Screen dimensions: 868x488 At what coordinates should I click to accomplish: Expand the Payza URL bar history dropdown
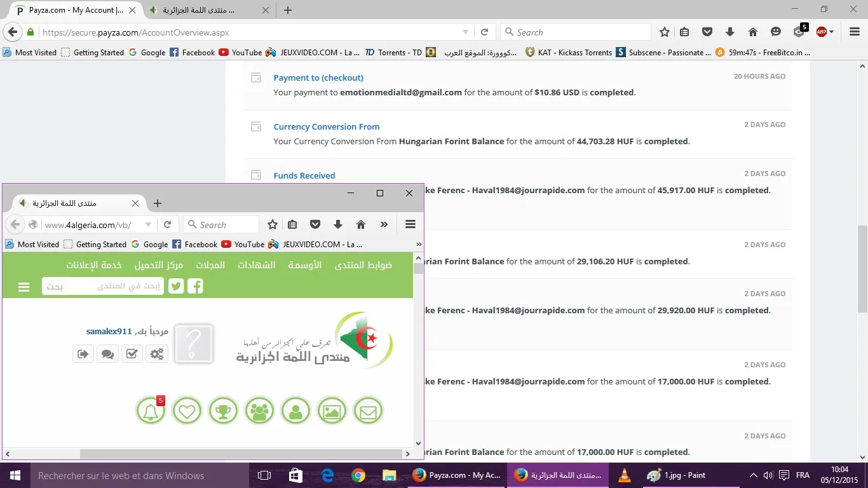(465, 32)
